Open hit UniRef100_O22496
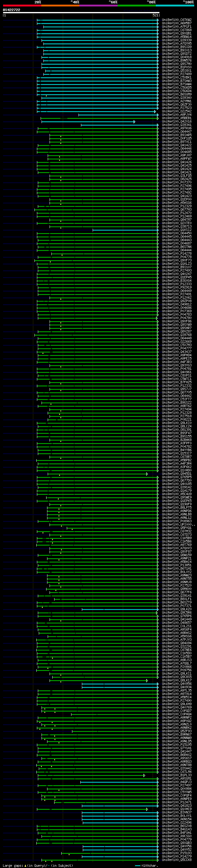 tap(177, 822)
